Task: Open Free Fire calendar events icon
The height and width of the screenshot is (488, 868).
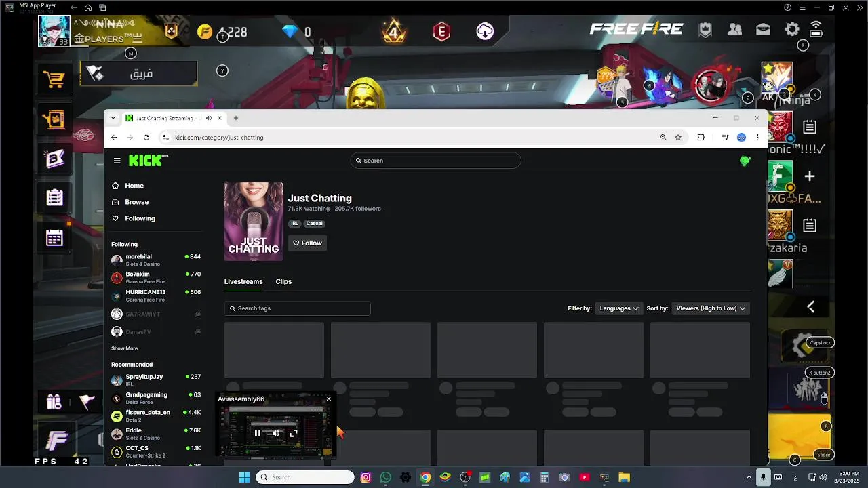Action: 54,237
